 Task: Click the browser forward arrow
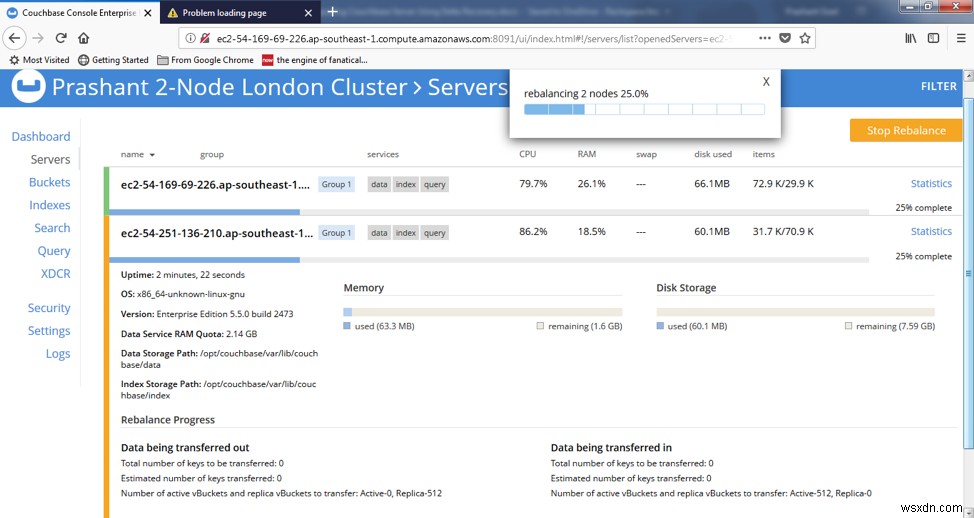click(39, 38)
